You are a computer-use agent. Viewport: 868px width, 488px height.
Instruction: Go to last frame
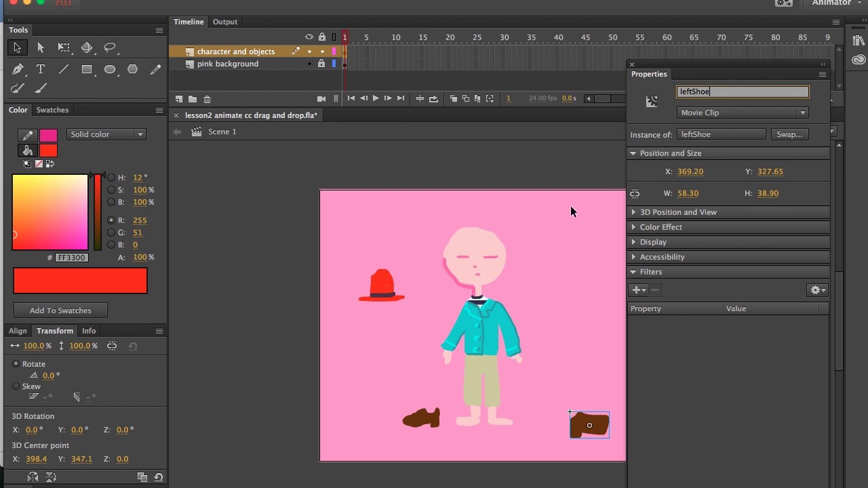tap(401, 98)
